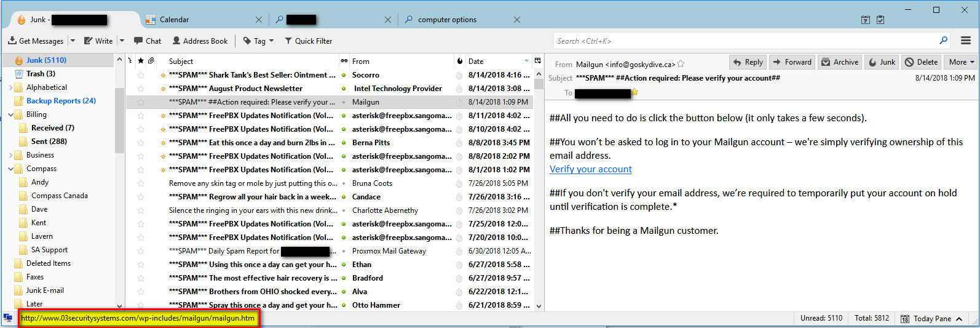Collapse the Billing folder tree
This screenshot has width=980, height=328.
pyautogui.click(x=10, y=115)
